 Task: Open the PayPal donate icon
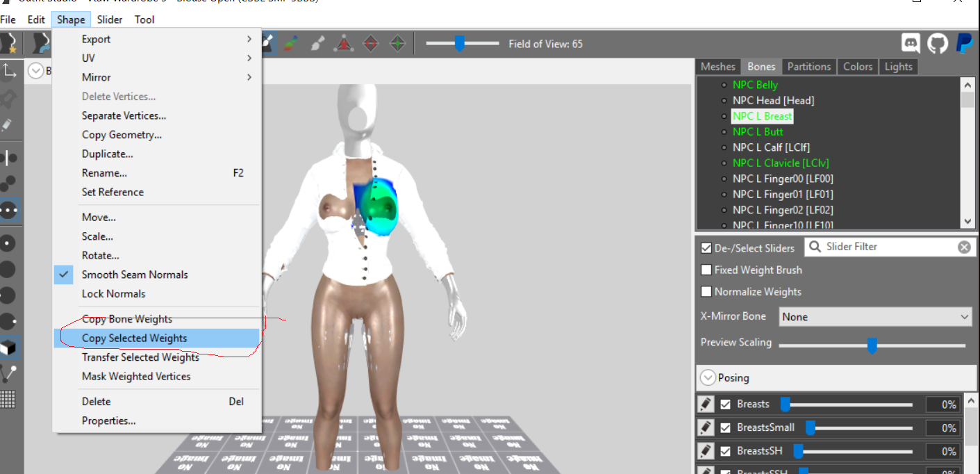964,43
